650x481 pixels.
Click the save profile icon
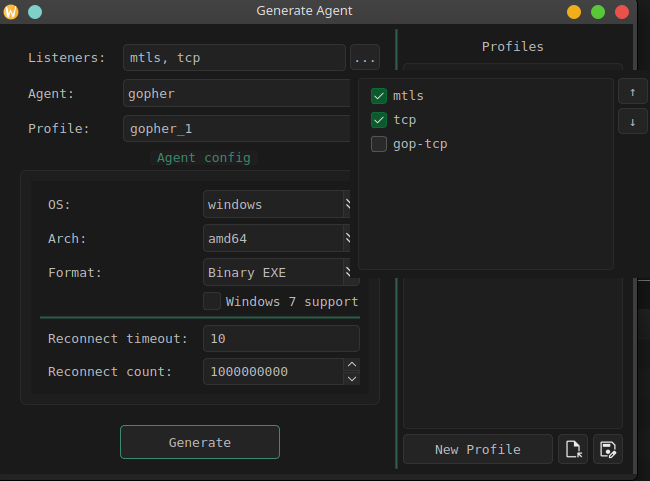(607, 449)
